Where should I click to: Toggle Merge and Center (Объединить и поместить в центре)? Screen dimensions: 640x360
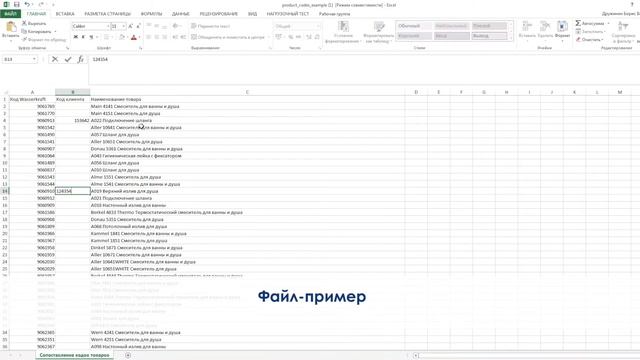coord(228,37)
